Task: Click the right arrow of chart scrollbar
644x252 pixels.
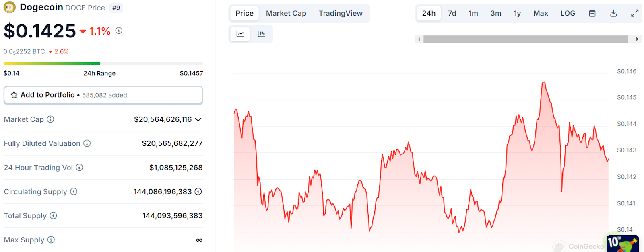Action: coord(637,39)
